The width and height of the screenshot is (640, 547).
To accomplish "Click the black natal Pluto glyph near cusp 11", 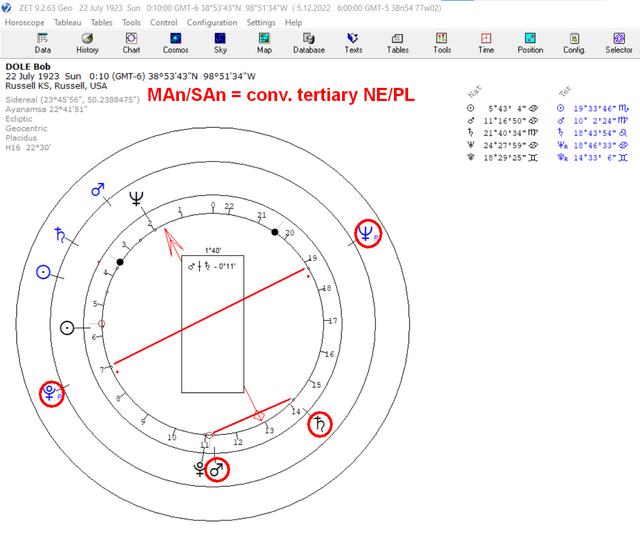I will tap(199, 469).
